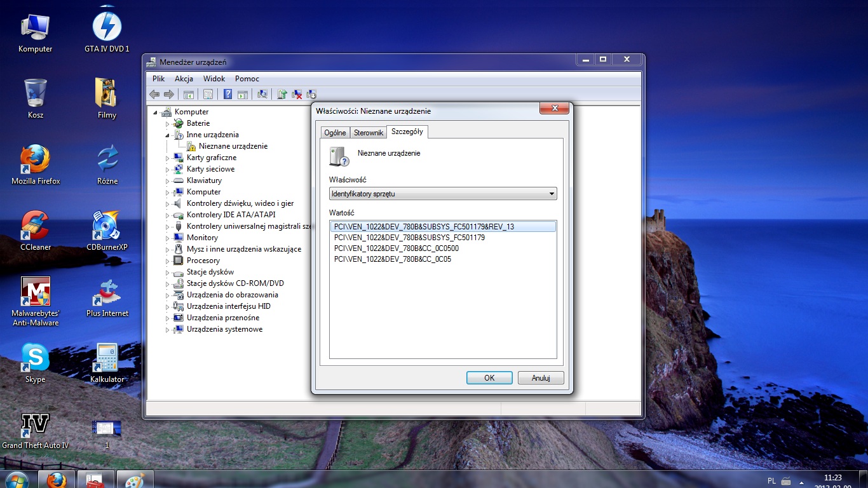868x488 pixels.
Task: Open the CCleaner desktop shortcut
Action: point(36,230)
